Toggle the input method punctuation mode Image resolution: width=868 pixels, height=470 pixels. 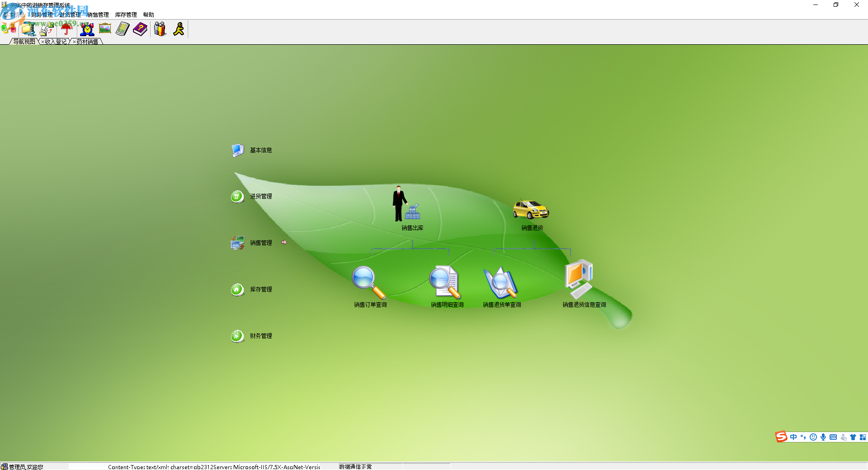803,437
